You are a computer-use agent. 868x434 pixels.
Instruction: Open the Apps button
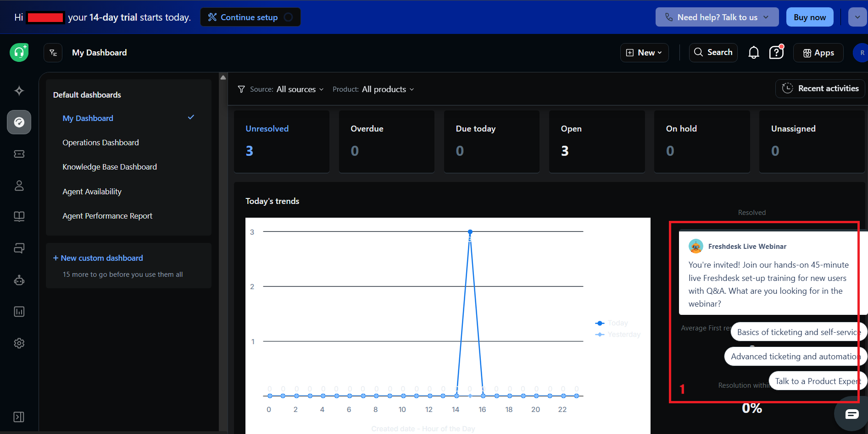tap(818, 53)
